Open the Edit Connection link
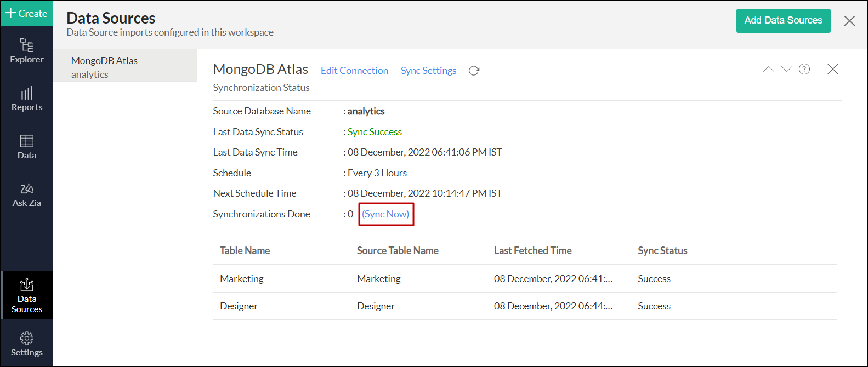Screen dimensions: 868x367 [x=354, y=71]
